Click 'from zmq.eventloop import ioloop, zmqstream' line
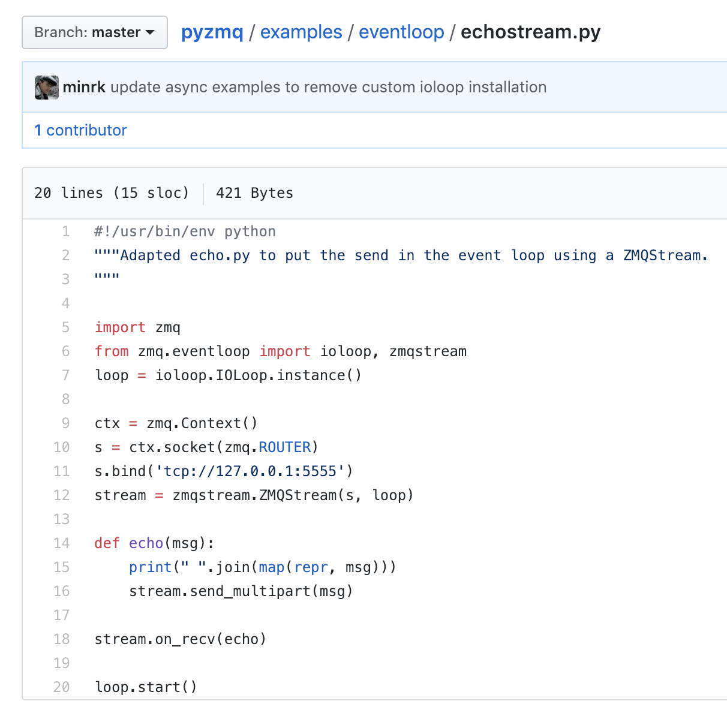Image resolution: width=727 pixels, height=728 pixels. 281,351
